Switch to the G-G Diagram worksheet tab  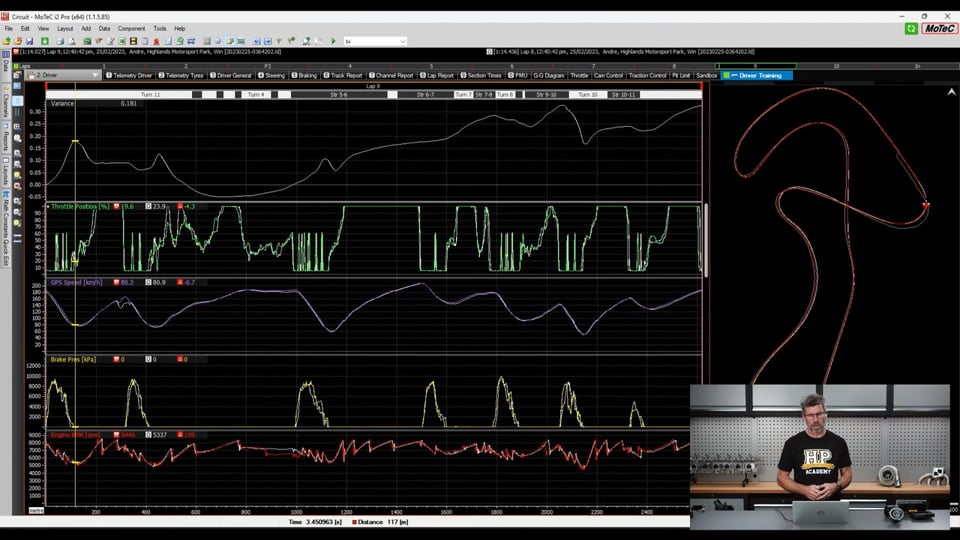pos(548,75)
